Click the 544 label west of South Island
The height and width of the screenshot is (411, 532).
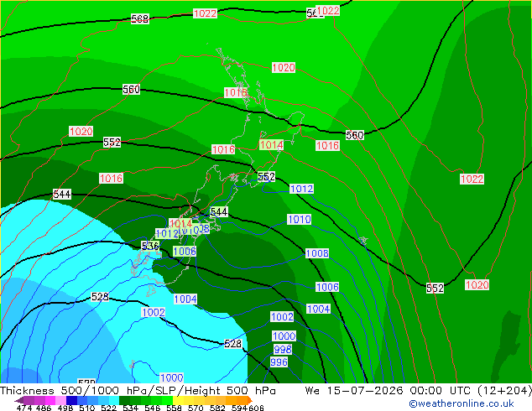click(62, 195)
